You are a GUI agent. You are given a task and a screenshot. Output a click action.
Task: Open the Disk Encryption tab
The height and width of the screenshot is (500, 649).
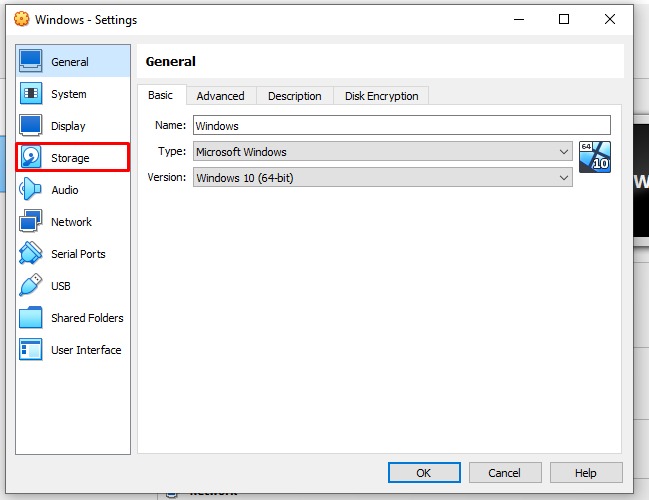click(382, 96)
